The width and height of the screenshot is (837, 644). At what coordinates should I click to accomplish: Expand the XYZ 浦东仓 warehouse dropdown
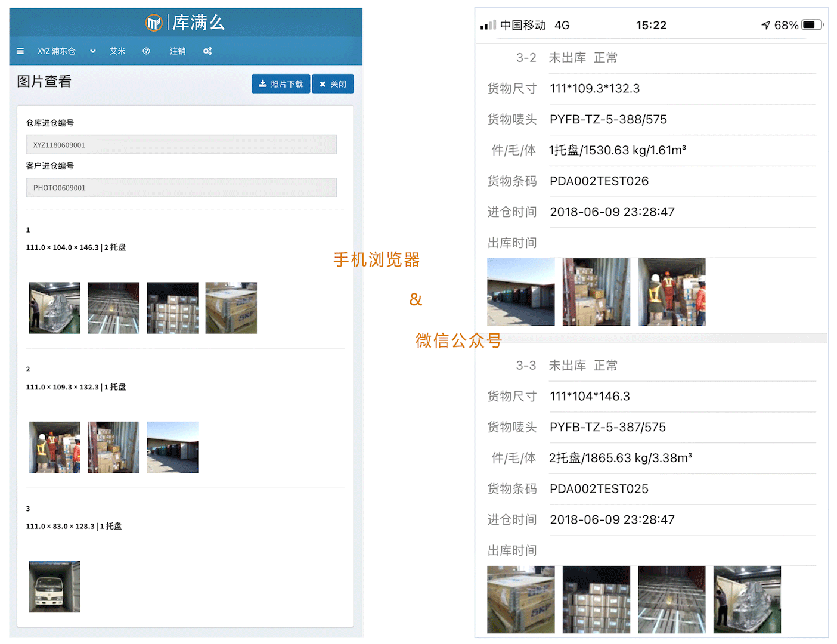point(67,51)
